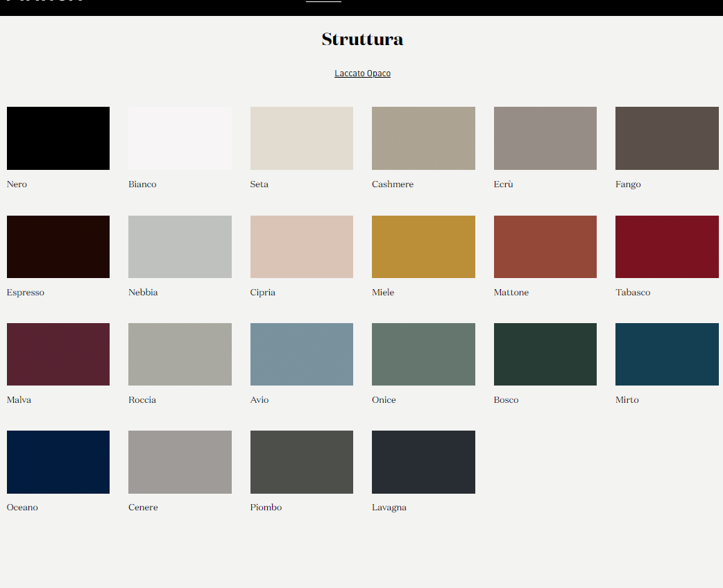Viewport: 723px width, 588px height.
Task: Select the Bosco dark green swatch
Action: 545,354
